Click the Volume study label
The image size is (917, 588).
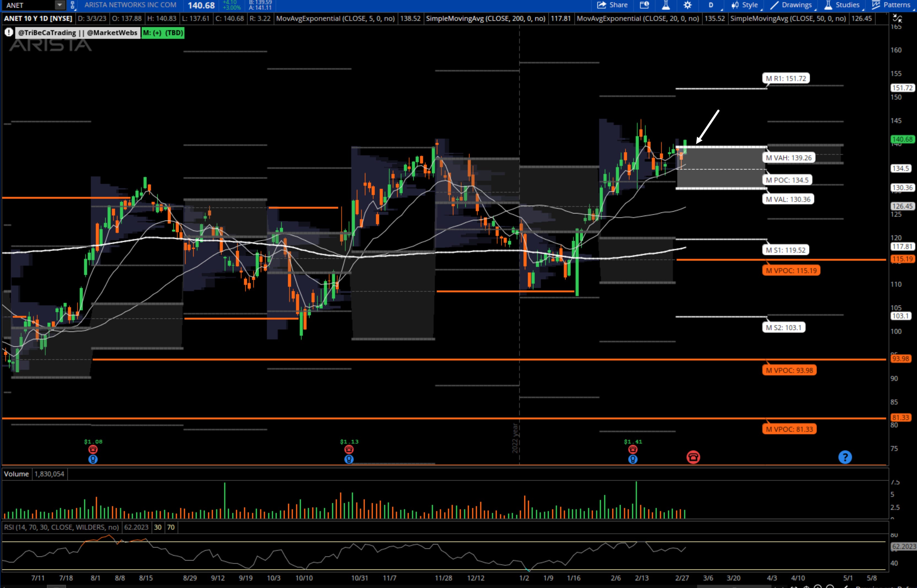coord(17,474)
